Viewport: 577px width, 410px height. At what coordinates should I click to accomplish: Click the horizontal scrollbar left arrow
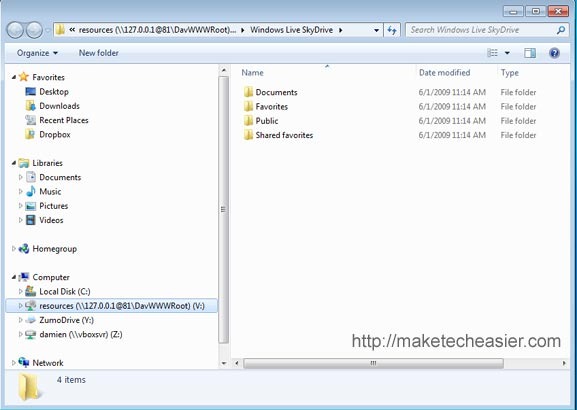coord(237,363)
